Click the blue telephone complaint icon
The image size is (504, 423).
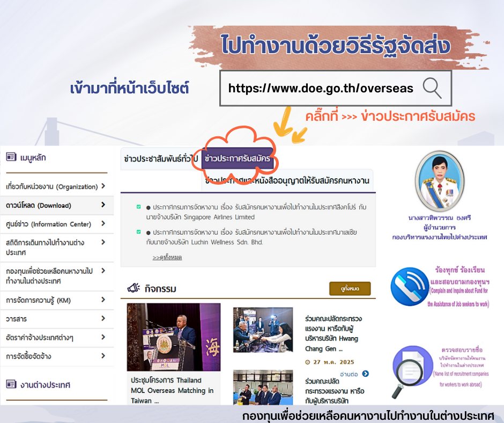pos(409,287)
